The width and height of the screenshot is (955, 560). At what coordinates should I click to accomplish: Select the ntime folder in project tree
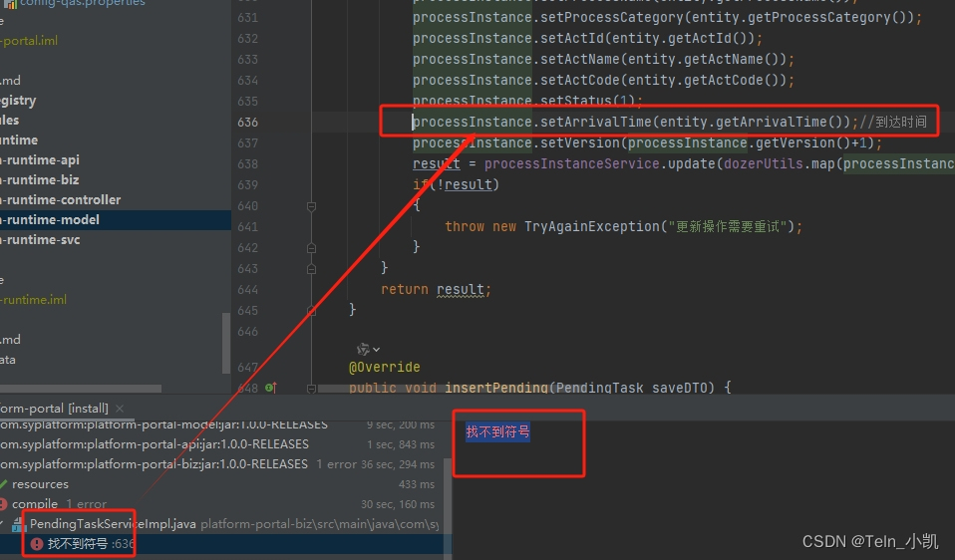(19, 140)
